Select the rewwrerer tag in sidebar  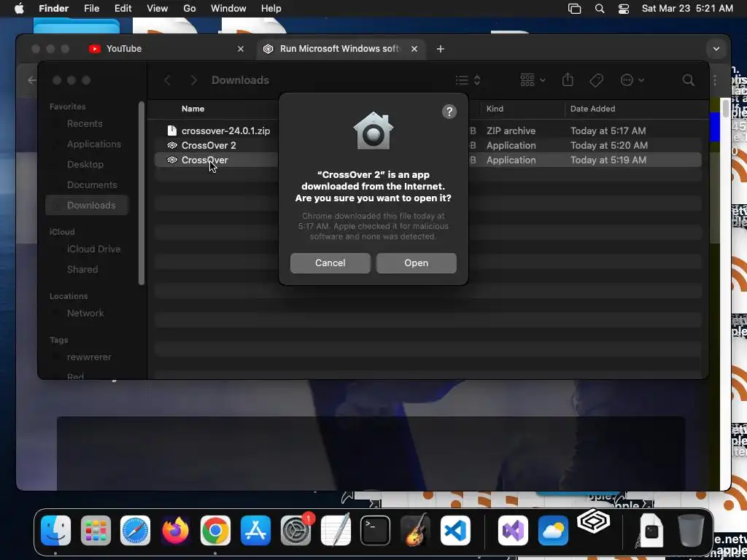(x=88, y=357)
